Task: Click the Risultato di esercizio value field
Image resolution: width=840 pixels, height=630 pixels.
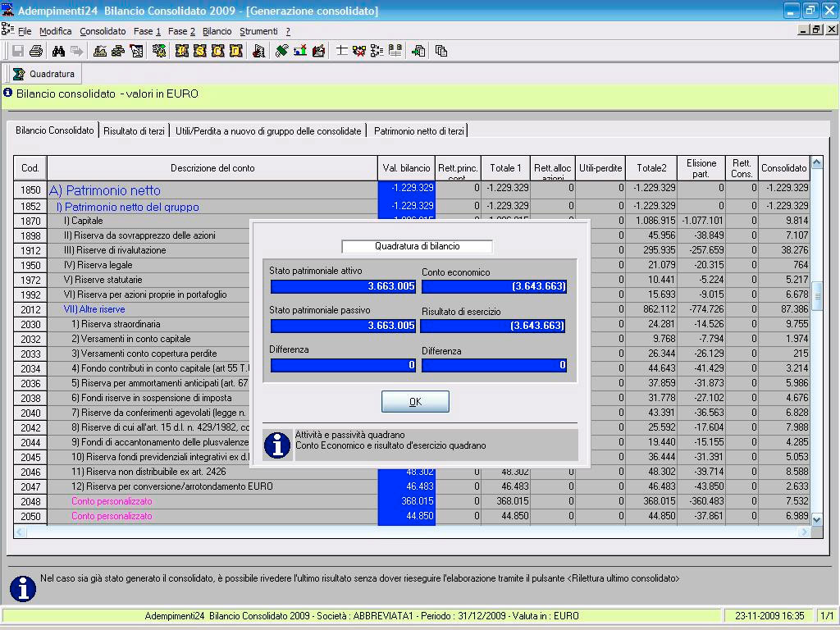Action: (493, 326)
